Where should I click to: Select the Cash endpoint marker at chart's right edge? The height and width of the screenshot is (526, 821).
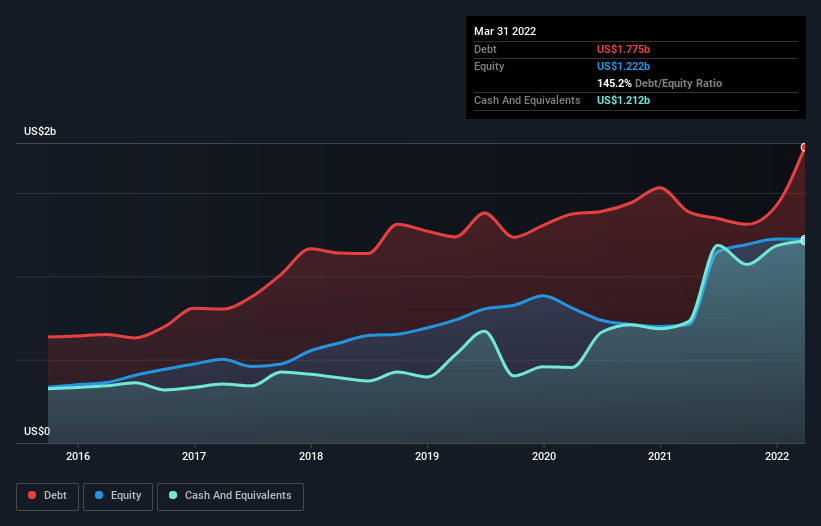[x=804, y=241]
